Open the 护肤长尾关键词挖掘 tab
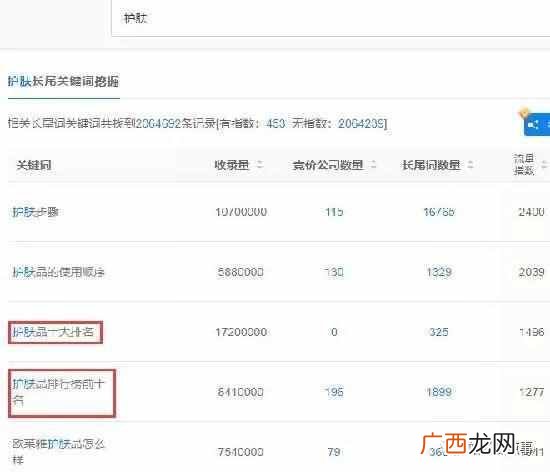The width and height of the screenshot is (550, 472). pos(63,81)
